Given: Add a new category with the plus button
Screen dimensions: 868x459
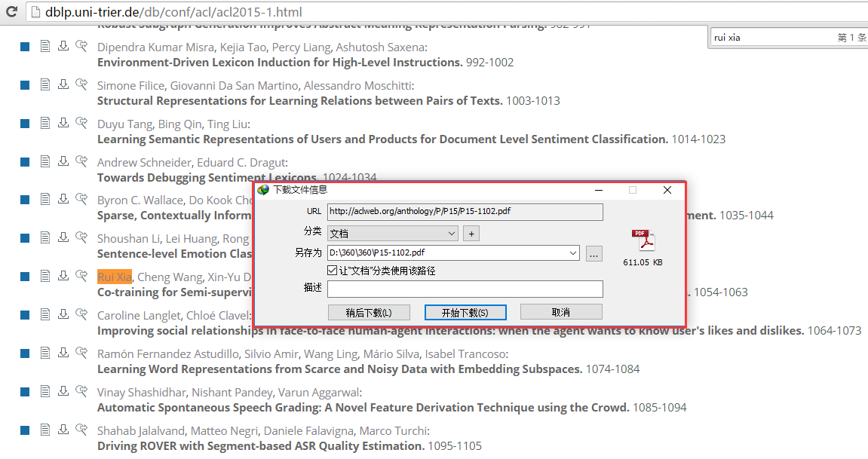Looking at the screenshot, I should point(471,234).
